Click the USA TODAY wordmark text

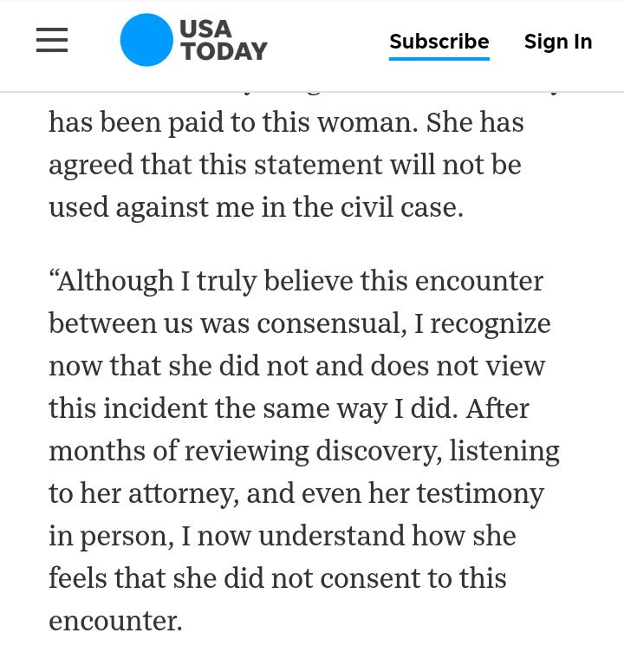pyautogui.click(x=224, y=40)
